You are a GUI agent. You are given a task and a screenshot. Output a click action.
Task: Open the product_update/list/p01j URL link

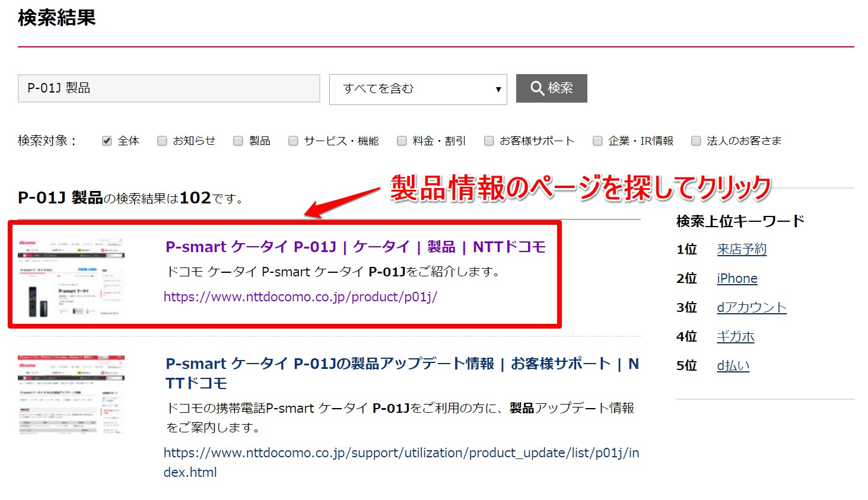402,463
